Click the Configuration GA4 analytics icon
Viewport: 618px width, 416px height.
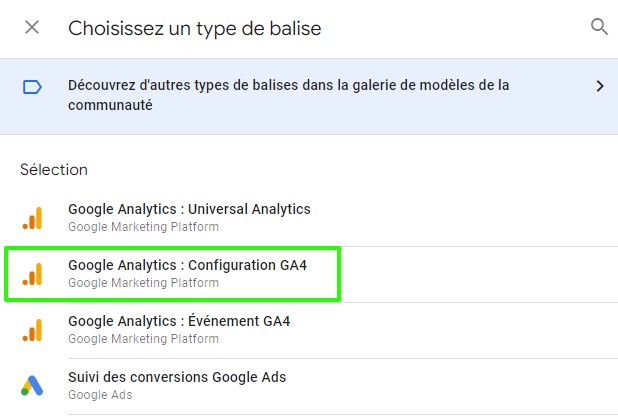point(32,274)
